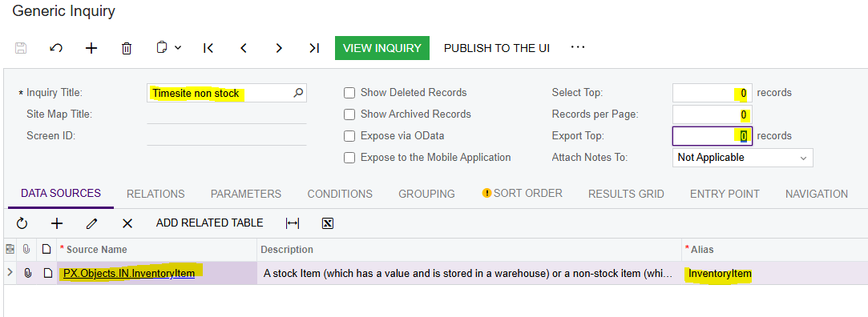The width and height of the screenshot is (868, 317).
Task: Open the Navigation tab
Action: pyautogui.click(x=817, y=195)
